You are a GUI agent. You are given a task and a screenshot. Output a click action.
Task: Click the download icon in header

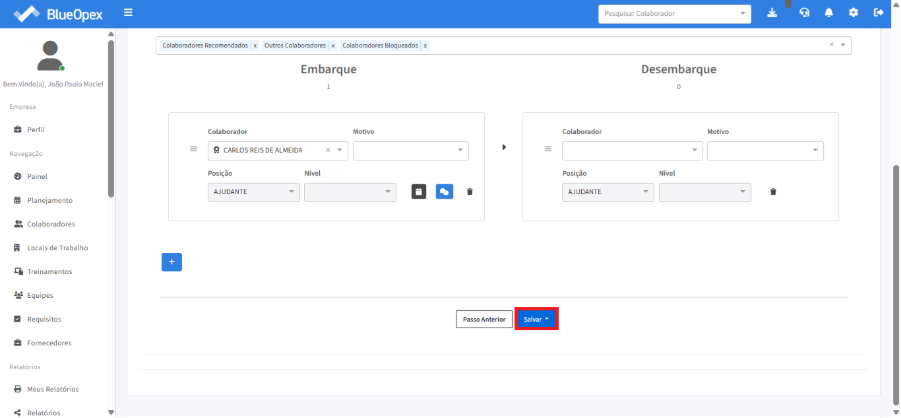point(772,13)
